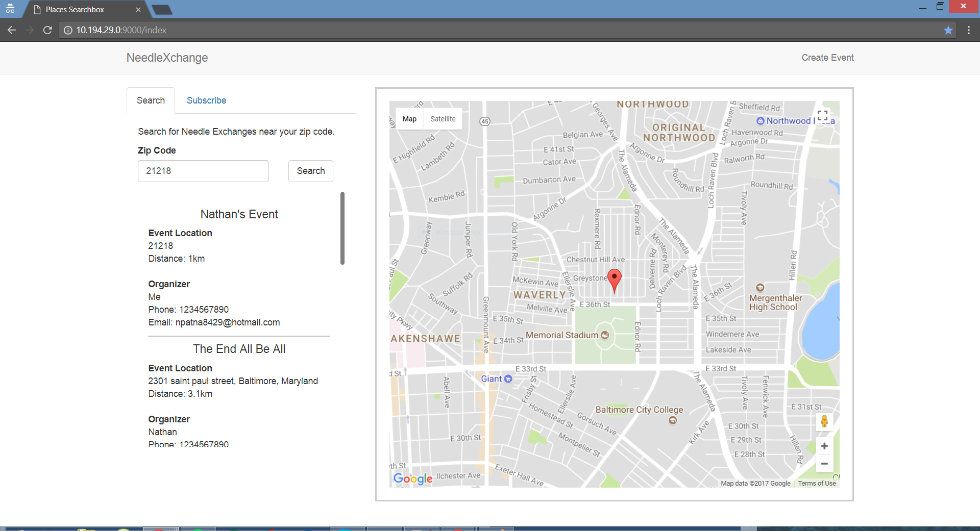Click the incognito icon in title bar

pyautogui.click(x=10, y=9)
